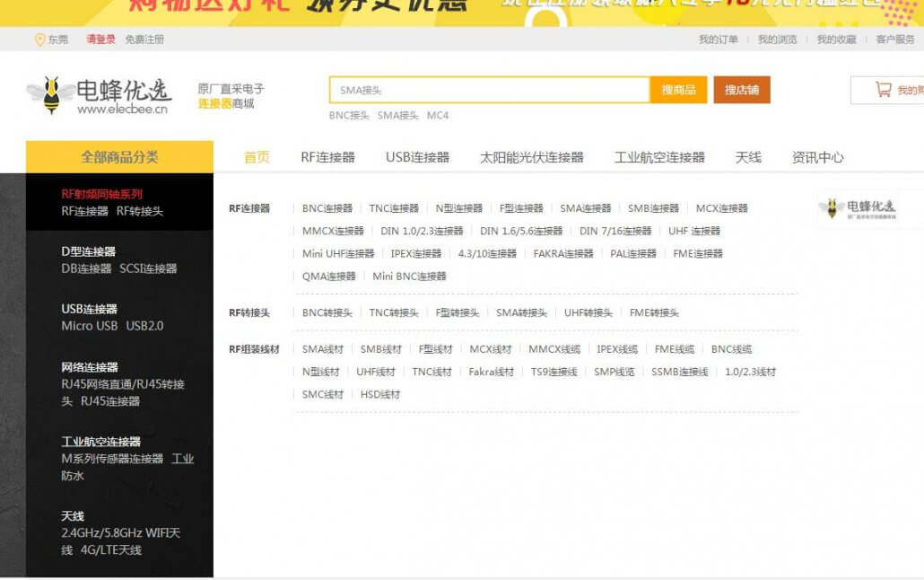Image resolution: width=924 pixels, height=580 pixels.
Task: Click the BNC接头 suggested search keyword
Action: [349, 116]
